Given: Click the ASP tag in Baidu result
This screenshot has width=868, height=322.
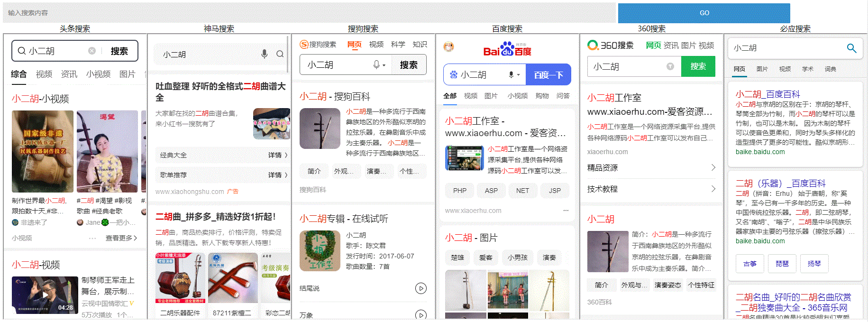Looking at the screenshot, I should tap(491, 191).
